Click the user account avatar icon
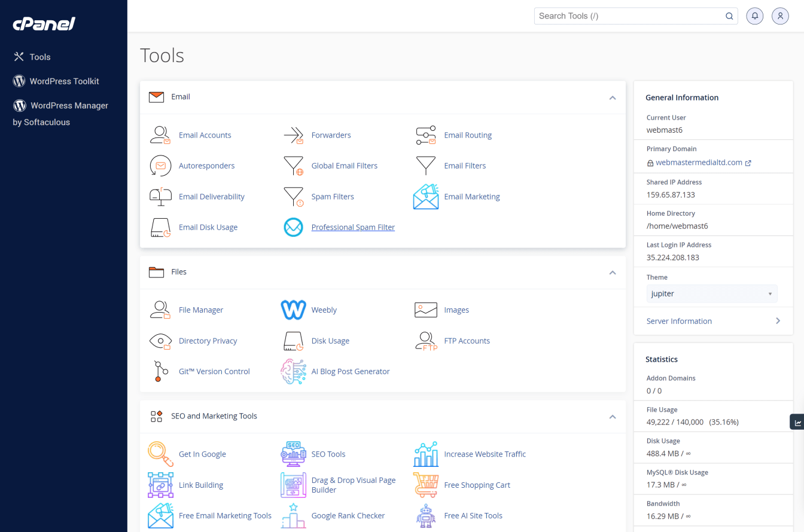804x532 pixels. pos(780,16)
